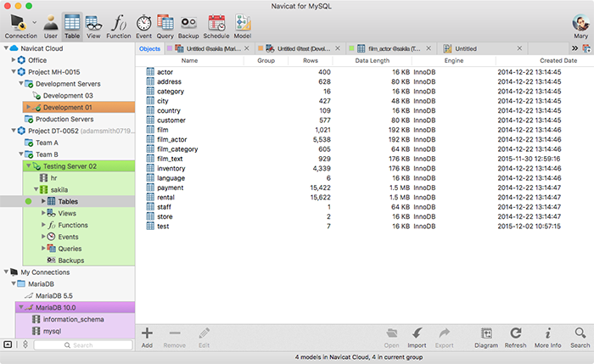
Task: Close the Untitled @sakila tab
Action: click(x=247, y=48)
